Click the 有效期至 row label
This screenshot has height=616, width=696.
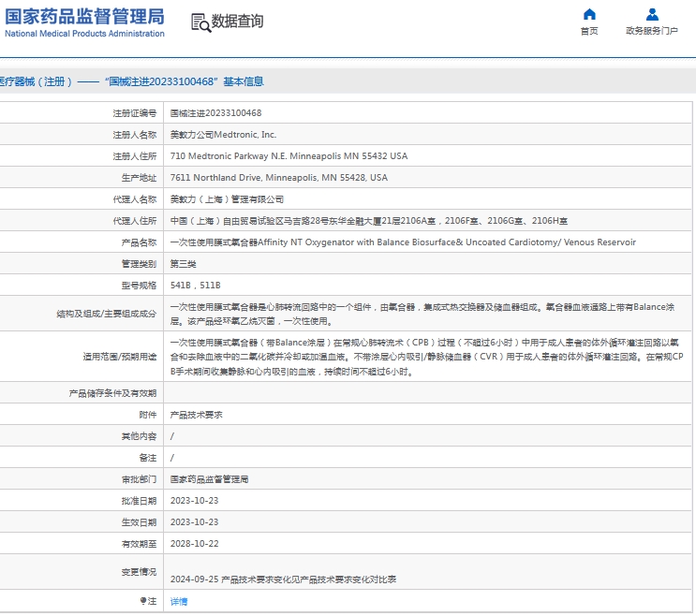point(139,544)
